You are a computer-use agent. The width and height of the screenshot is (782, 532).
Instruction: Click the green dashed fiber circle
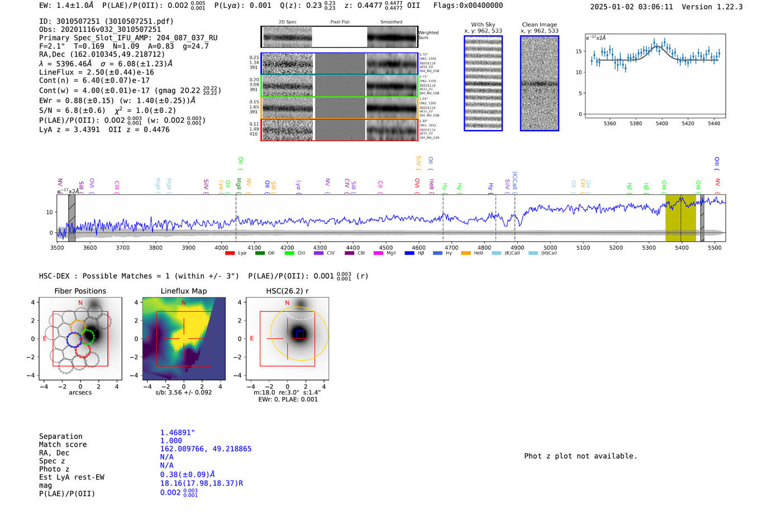[88, 337]
